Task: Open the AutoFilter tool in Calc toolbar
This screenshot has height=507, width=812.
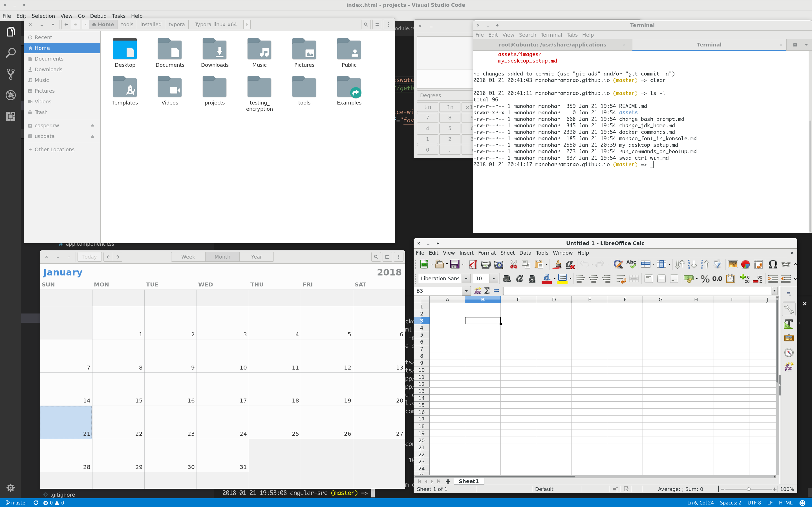Action: tap(718, 264)
